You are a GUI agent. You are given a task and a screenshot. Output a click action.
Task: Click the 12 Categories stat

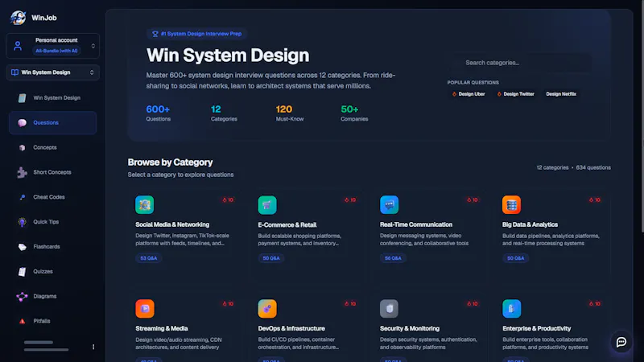click(x=224, y=113)
